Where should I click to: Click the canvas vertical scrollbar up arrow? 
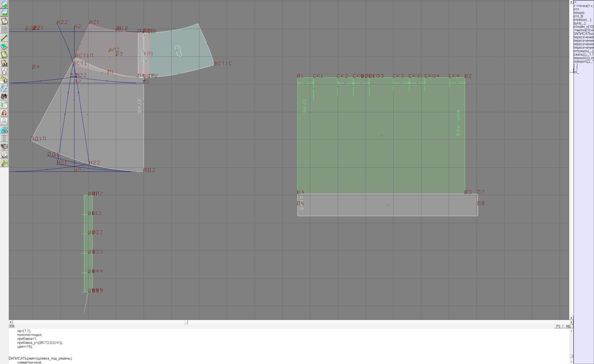click(x=571, y=2)
